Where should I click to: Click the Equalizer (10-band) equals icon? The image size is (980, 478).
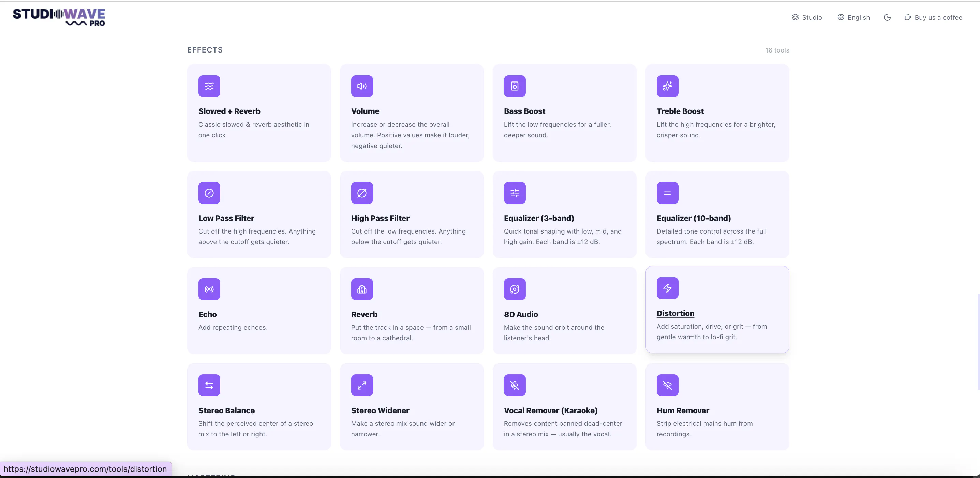667,193
